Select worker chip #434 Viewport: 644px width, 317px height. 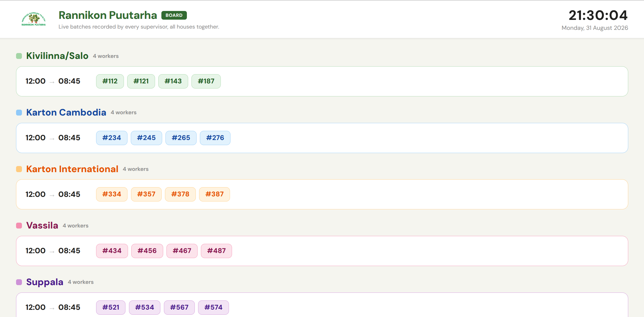click(x=112, y=251)
